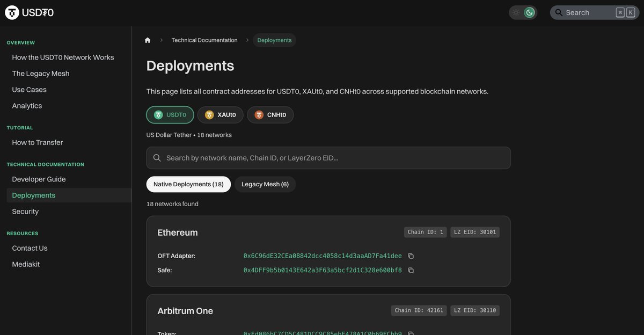Open Ethereum OFT Adapter address link
The height and width of the screenshot is (335, 644).
point(323,256)
